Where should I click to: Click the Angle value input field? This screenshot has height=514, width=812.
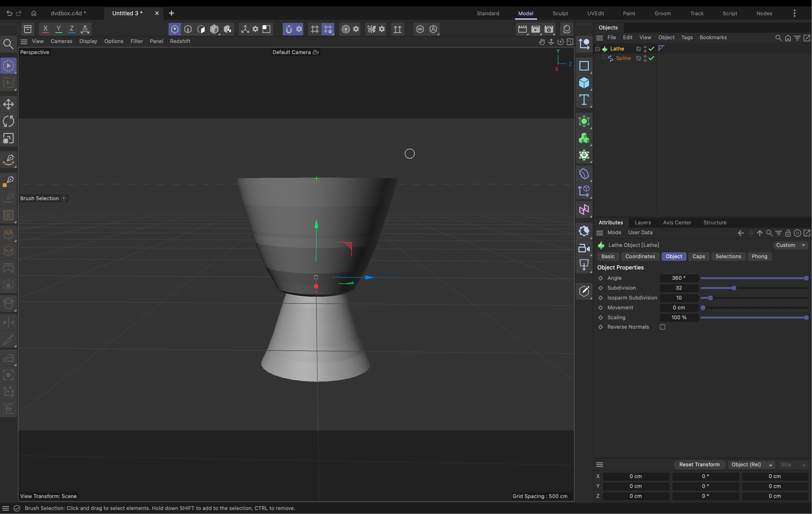(679, 278)
